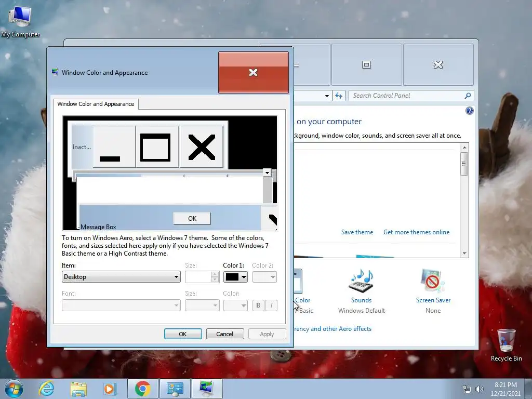Viewport: 532px width, 399px height.
Task: Open the Recycle Bin desktop icon
Action: 506,345
